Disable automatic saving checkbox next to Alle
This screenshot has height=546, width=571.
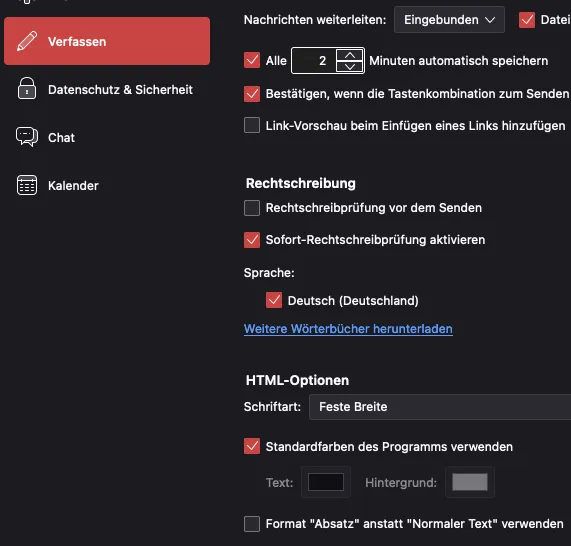(x=252, y=60)
